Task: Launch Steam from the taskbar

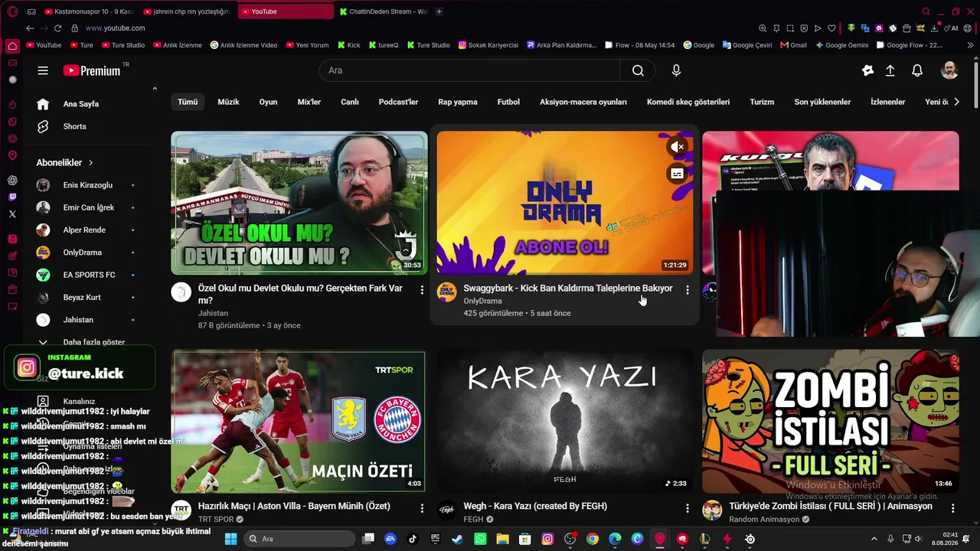Action: [x=457, y=539]
